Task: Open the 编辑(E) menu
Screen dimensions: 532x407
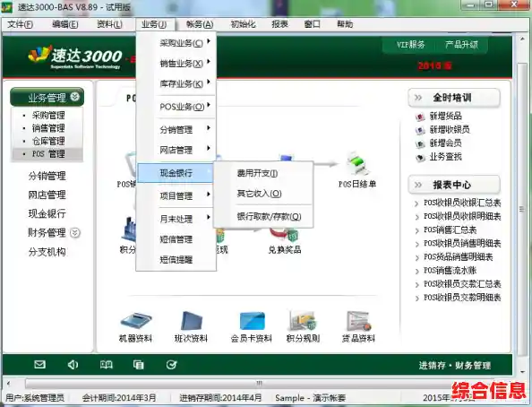Action: pos(65,24)
